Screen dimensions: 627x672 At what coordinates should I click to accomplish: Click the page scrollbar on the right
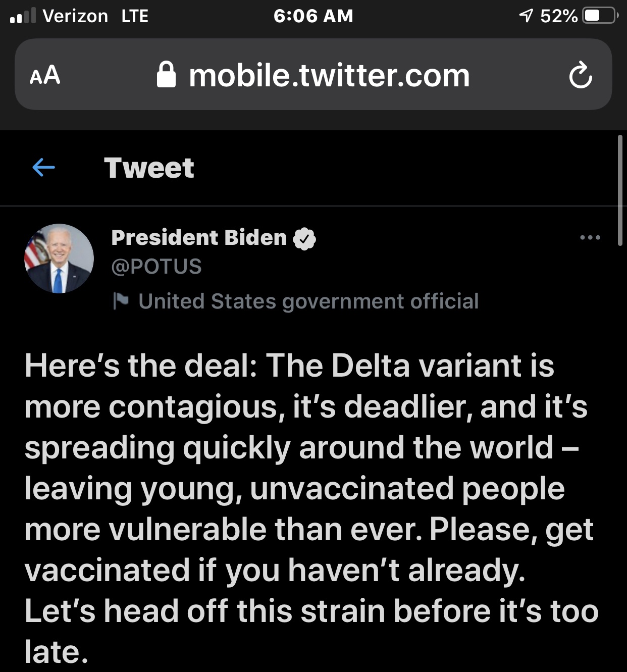(620, 190)
